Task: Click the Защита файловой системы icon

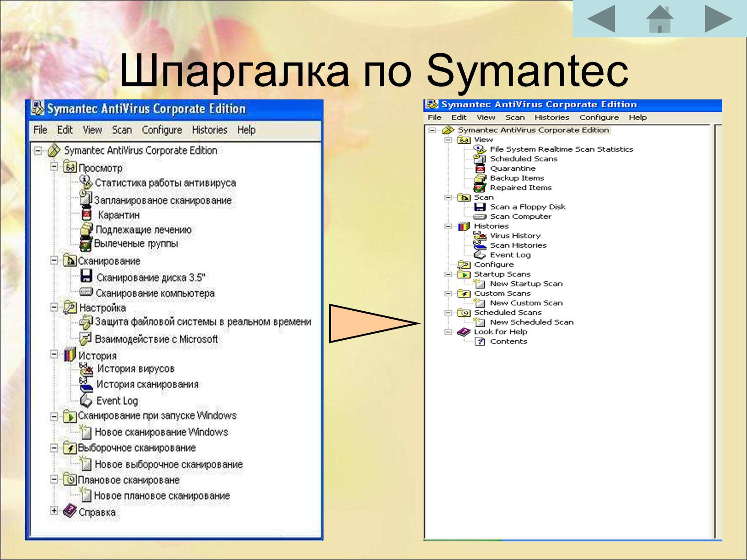Action: coord(86,322)
